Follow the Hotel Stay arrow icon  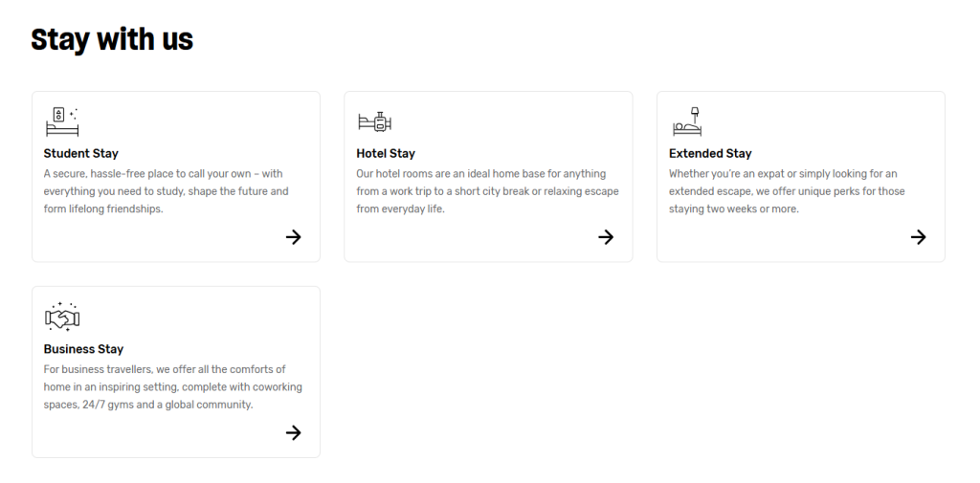(x=606, y=237)
